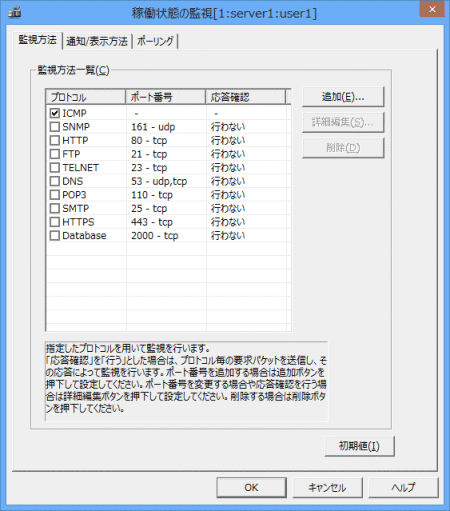Screen dimensions: 450x511
Task: Open the 通知/表示方法 tab
Action: pyautogui.click(x=97, y=42)
